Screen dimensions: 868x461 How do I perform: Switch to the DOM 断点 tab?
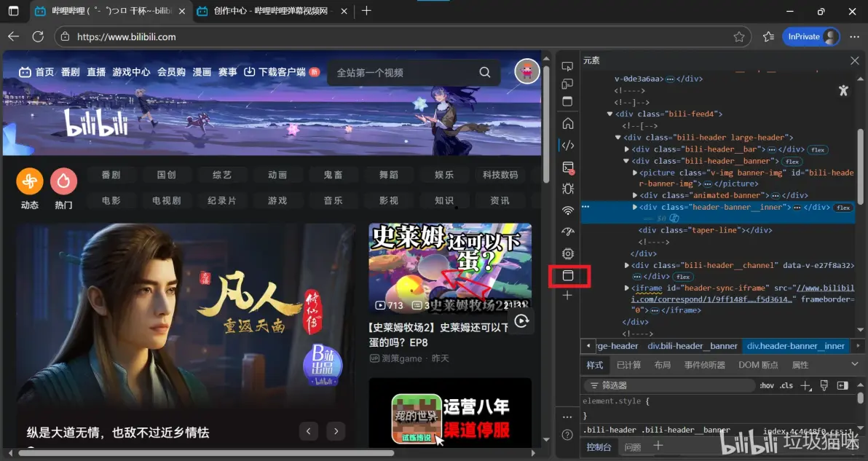[758, 366]
